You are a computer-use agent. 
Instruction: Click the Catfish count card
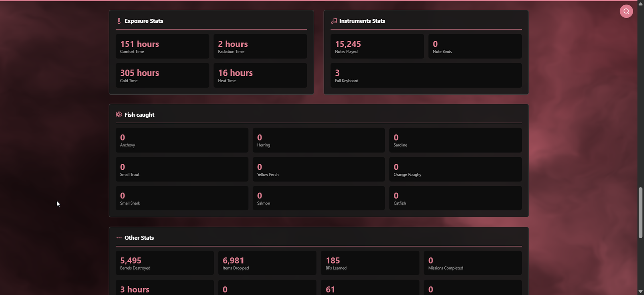455,198
